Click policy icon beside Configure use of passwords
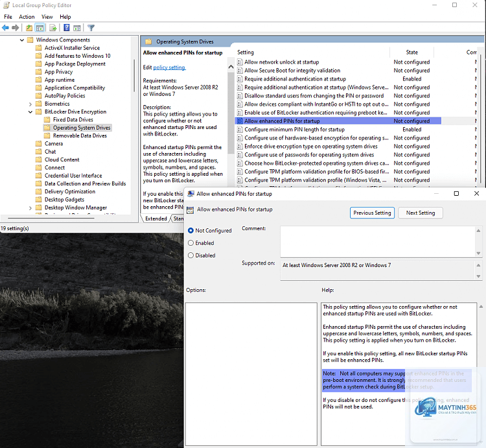 [240, 155]
